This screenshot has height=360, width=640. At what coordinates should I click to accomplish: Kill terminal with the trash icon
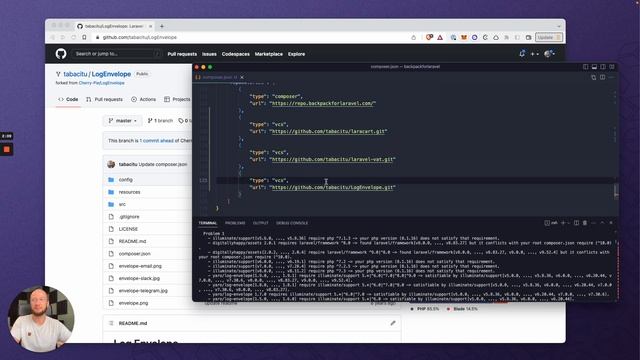(x=585, y=223)
